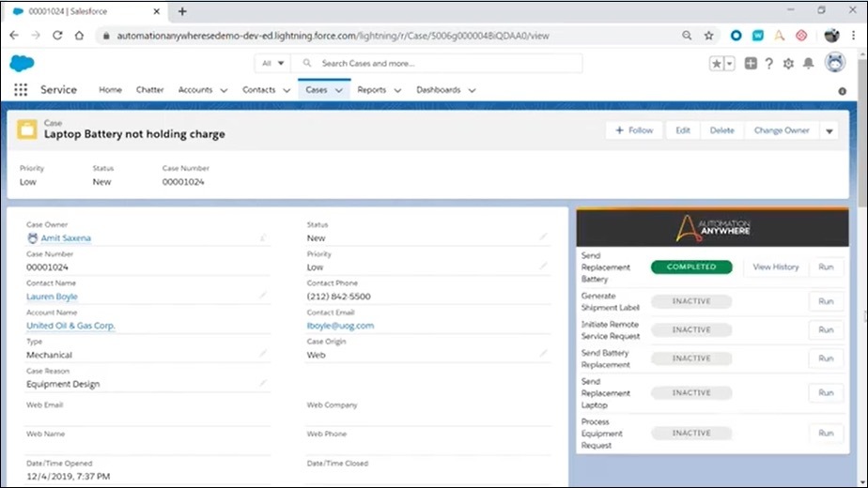Run Send Replacement Laptop bot
Viewport: 868px width, 488px height.
[x=826, y=393]
